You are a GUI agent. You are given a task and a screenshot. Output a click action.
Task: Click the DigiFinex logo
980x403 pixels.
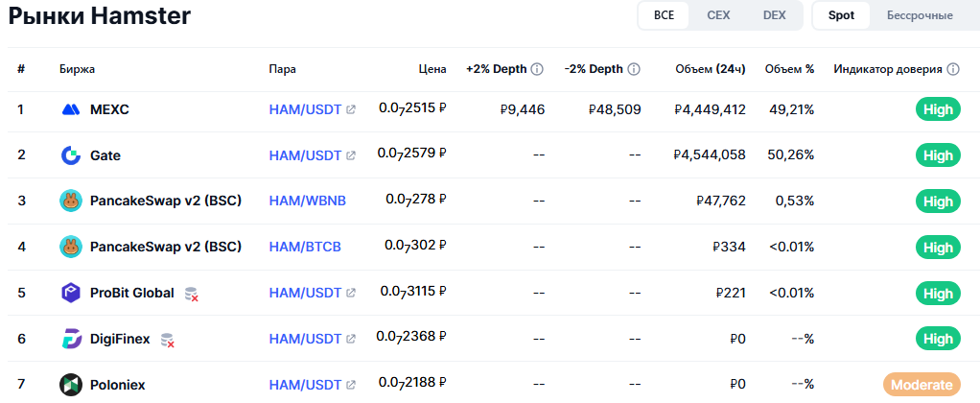pyautogui.click(x=71, y=339)
